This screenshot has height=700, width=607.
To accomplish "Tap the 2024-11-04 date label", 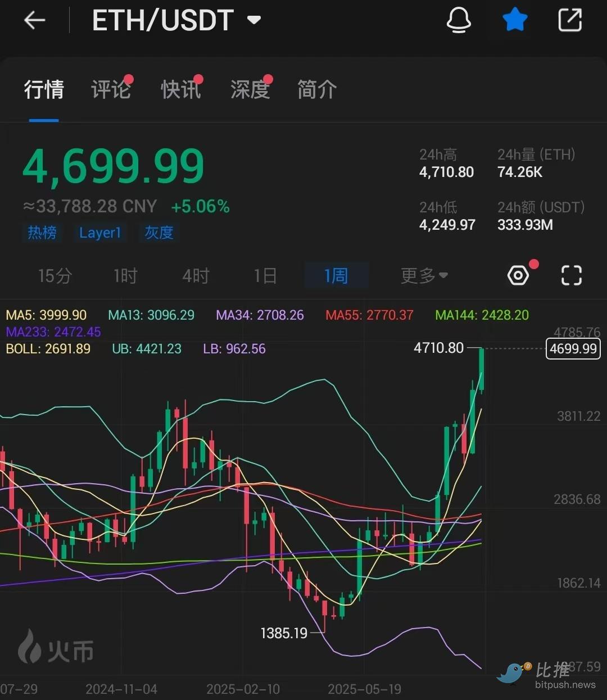I will (x=121, y=689).
